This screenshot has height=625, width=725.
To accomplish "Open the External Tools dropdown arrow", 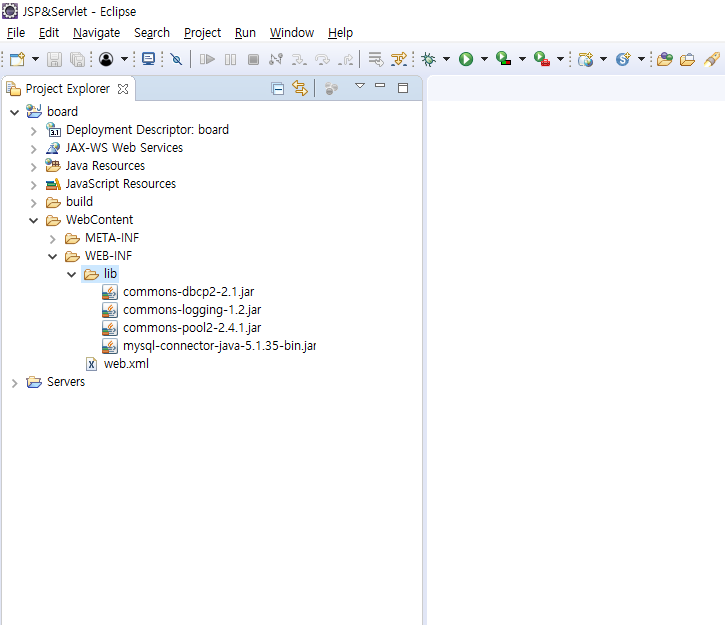I will point(560,59).
